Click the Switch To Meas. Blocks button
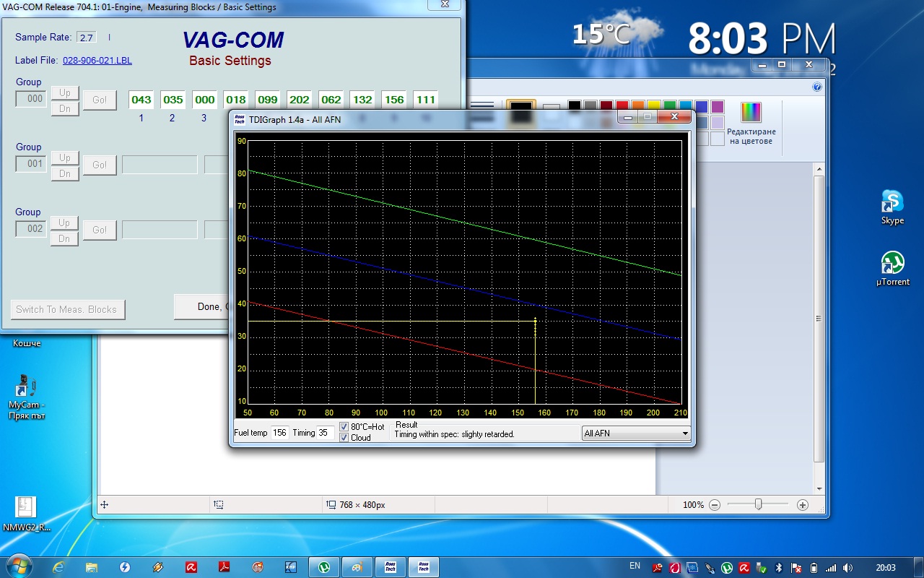The width and height of the screenshot is (924, 578). pos(67,309)
